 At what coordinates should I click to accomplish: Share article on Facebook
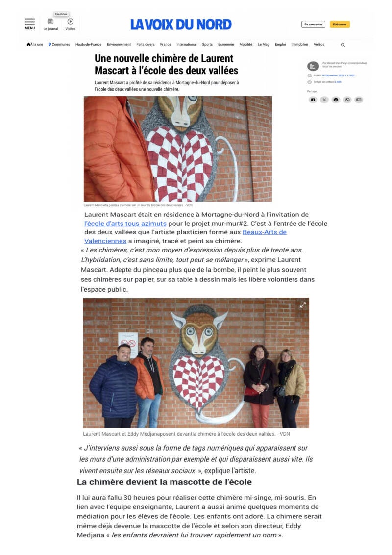pyautogui.click(x=313, y=100)
